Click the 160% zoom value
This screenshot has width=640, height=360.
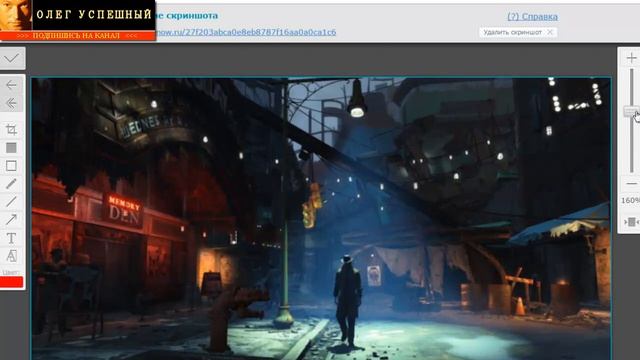(631, 200)
